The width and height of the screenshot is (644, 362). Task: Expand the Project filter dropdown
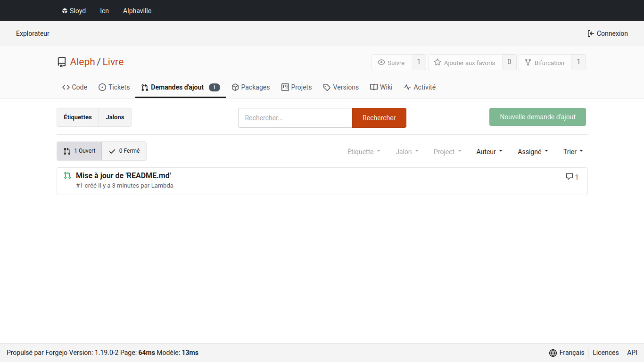point(447,152)
